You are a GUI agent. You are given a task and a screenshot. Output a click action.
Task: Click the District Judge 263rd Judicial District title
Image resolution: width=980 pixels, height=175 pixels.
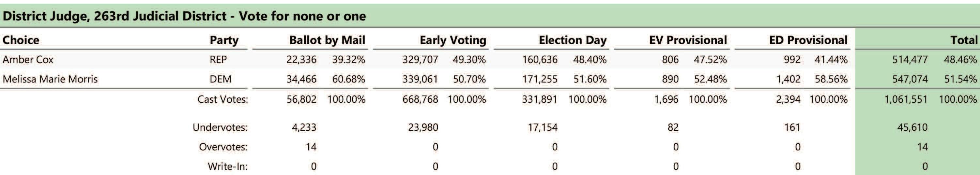pyautogui.click(x=184, y=16)
